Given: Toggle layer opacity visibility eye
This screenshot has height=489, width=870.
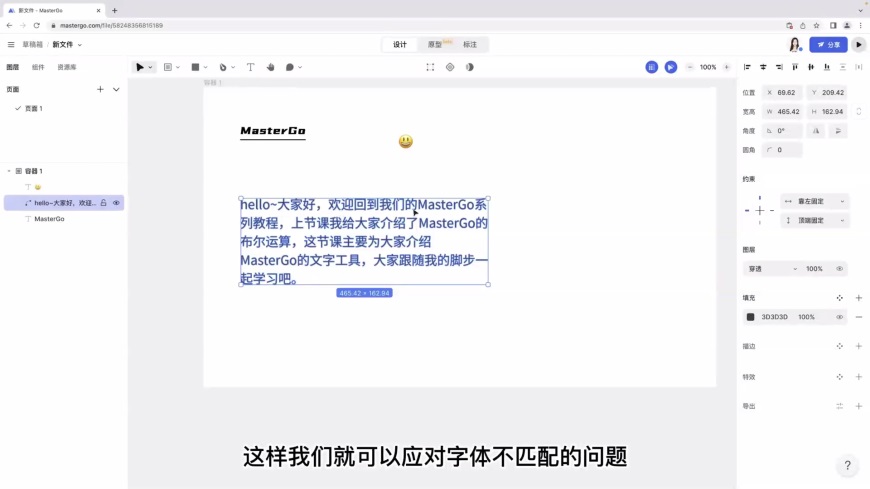Looking at the screenshot, I should (839, 269).
